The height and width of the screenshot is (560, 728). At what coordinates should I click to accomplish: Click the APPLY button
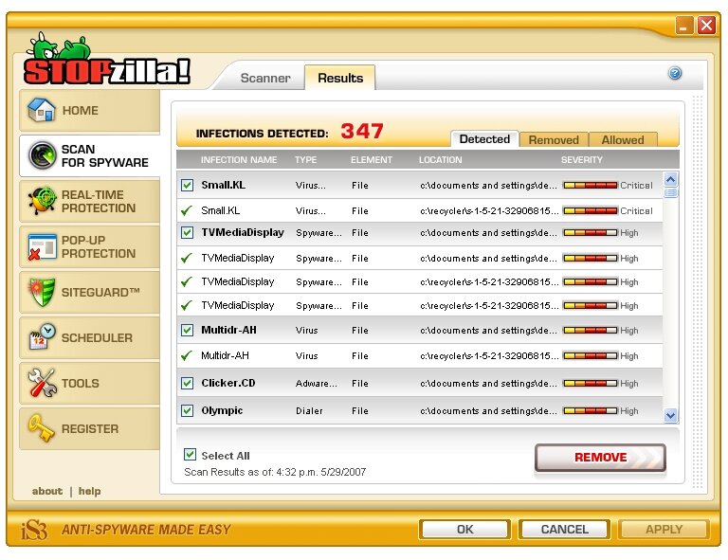(664, 530)
